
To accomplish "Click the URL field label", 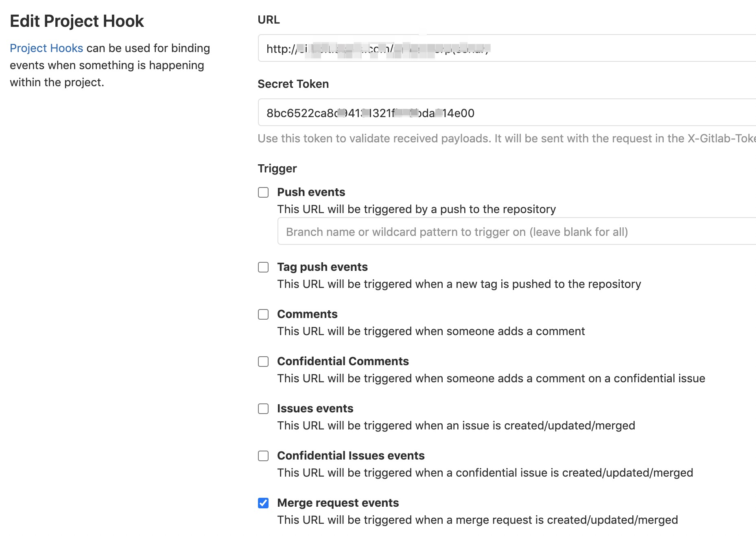I will click(269, 20).
